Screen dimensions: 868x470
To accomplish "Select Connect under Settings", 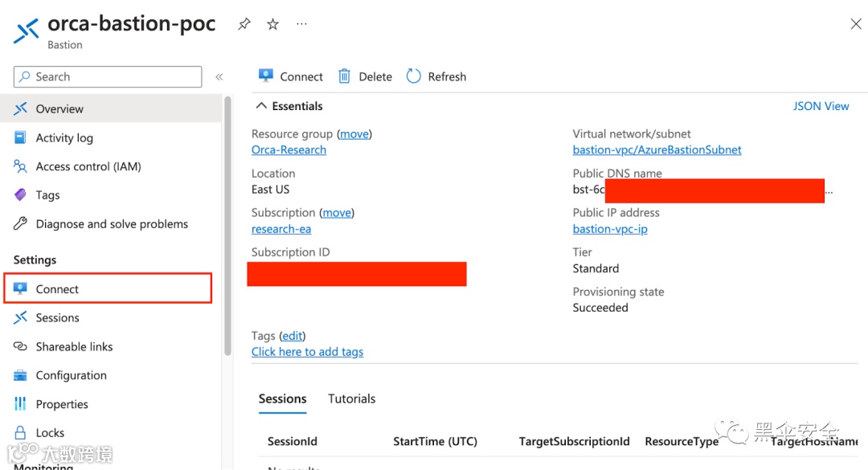I will click(x=108, y=288).
